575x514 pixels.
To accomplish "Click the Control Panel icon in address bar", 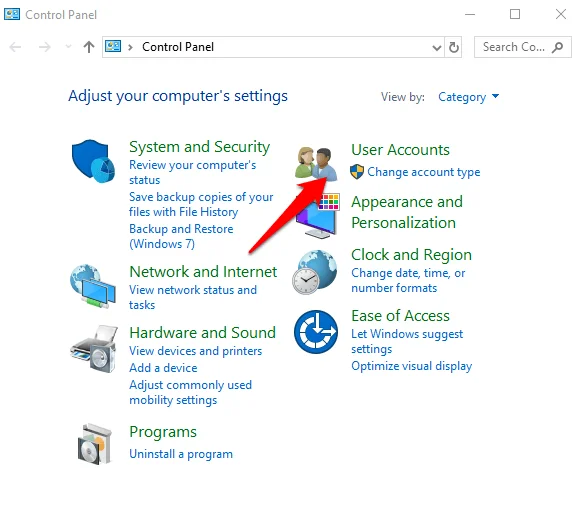I will (x=113, y=46).
